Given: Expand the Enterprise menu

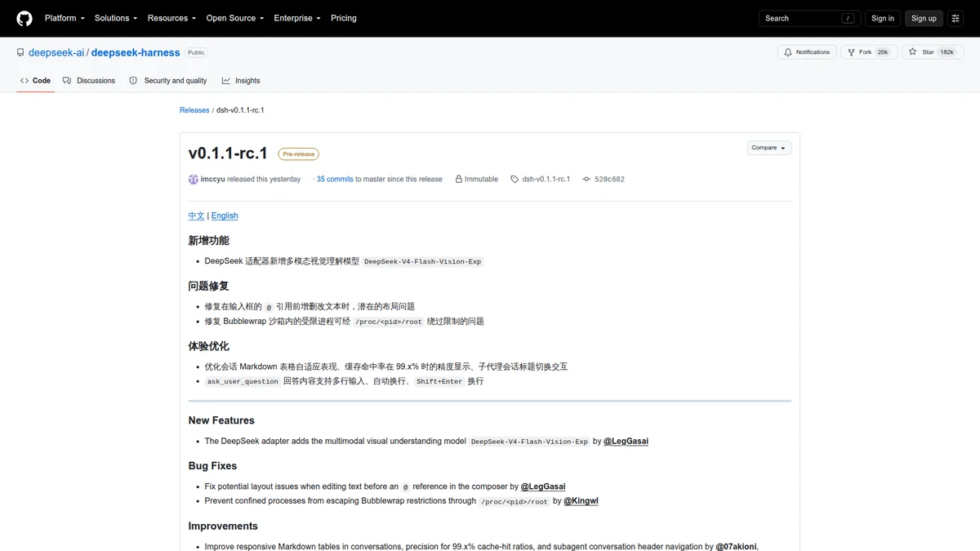Looking at the screenshot, I should click(297, 18).
